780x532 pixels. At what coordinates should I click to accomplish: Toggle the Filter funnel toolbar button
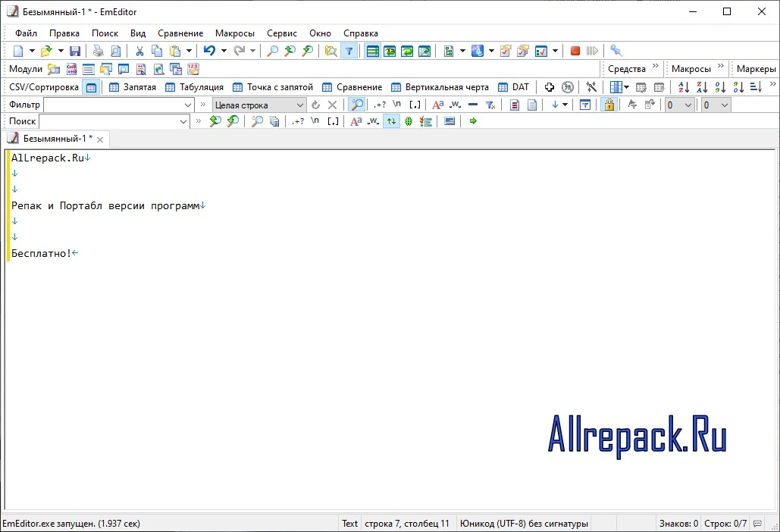[349, 51]
